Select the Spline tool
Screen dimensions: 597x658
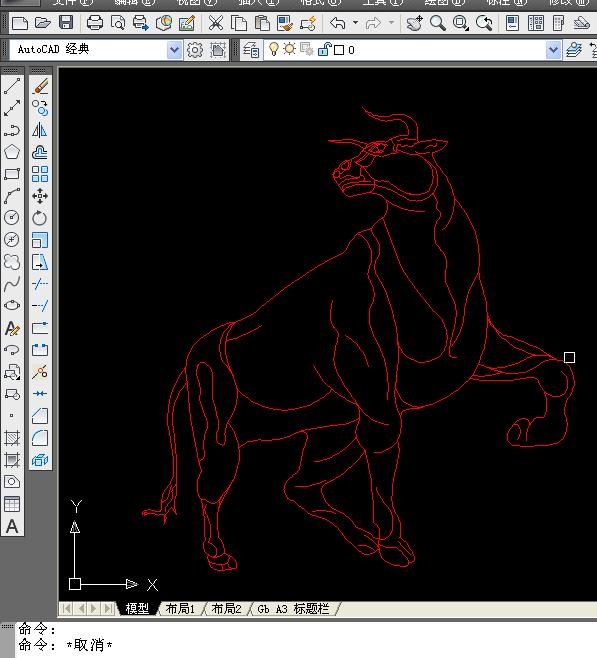(12, 284)
